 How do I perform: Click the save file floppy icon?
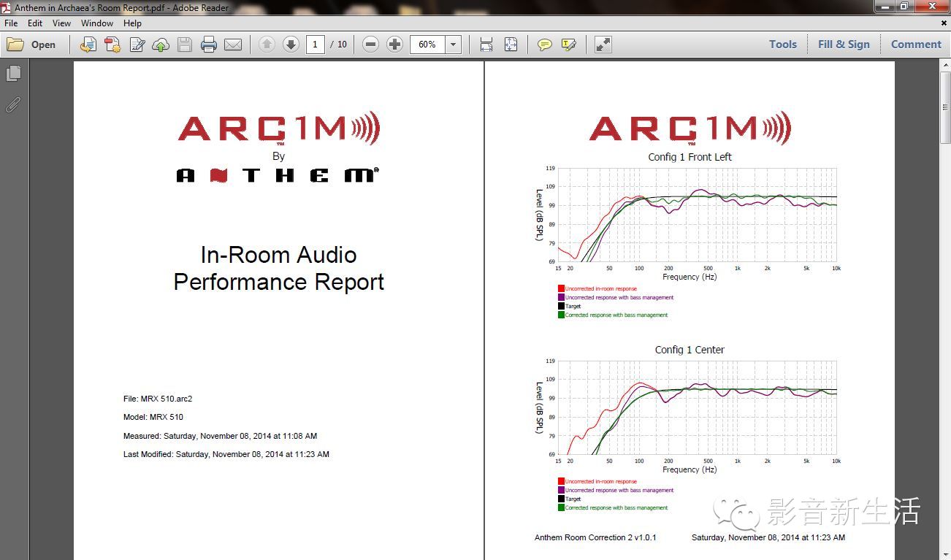tap(185, 45)
